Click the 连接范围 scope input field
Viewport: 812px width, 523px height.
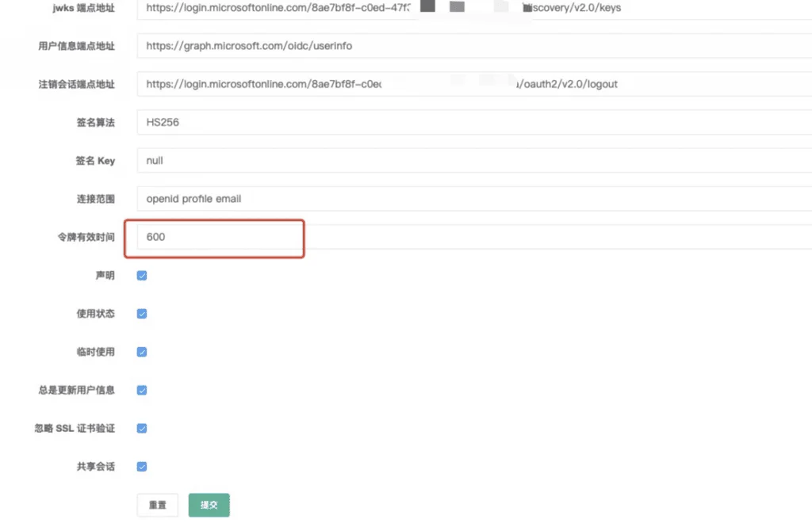[x=474, y=199]
